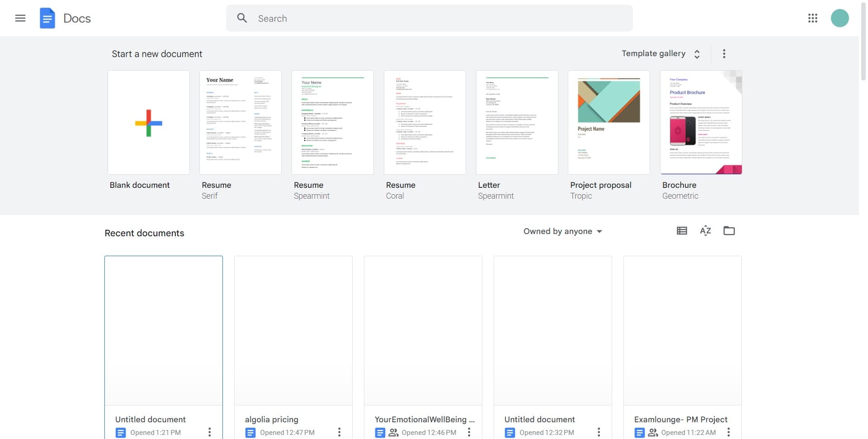The image size is (868, 439).
Task: Switch to list view of documents
Action: click(682, 230)
